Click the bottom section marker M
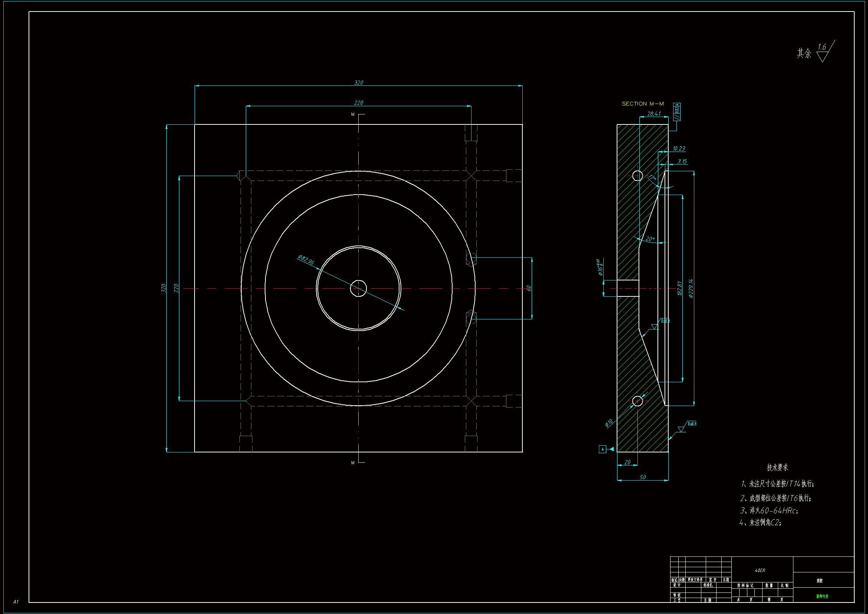 [x=353, y=463]
